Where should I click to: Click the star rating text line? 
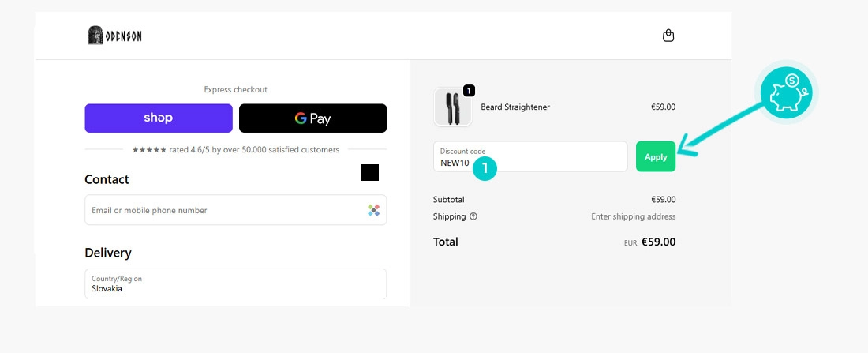tap(235, 149)
